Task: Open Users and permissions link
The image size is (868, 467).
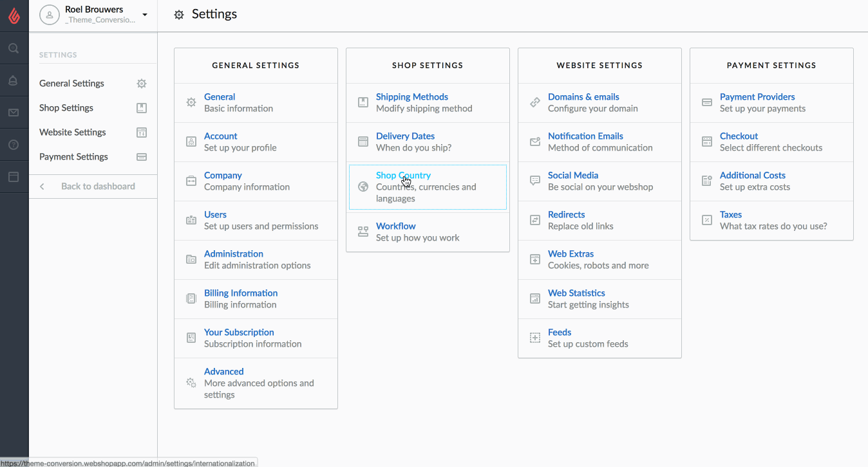Action: point(215,215)
